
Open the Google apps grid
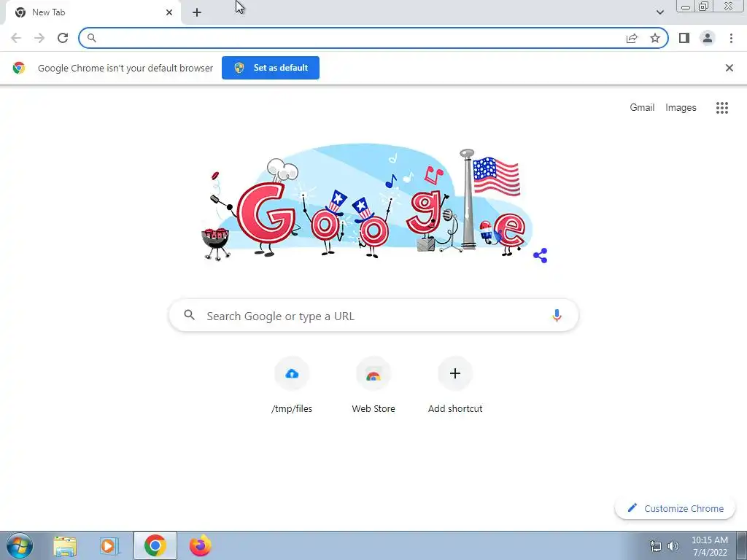pos(722,108)
